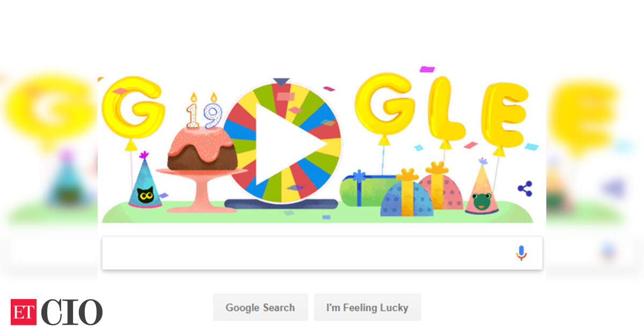Click the white play button on spinner
Image resolution: width=644 pixels, height=336 pixels.
[x=287, y=145]
